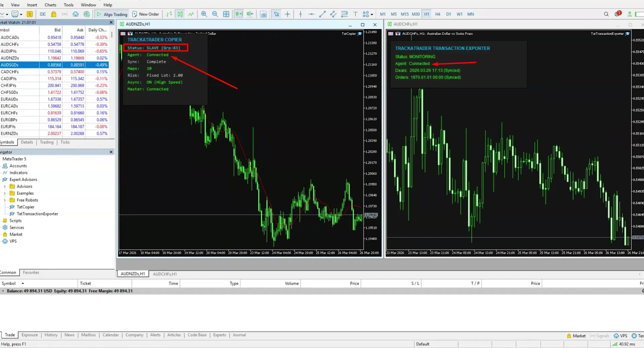Click the New Order button
Viewport: 644px width, 348px height.
pos(146,14)
